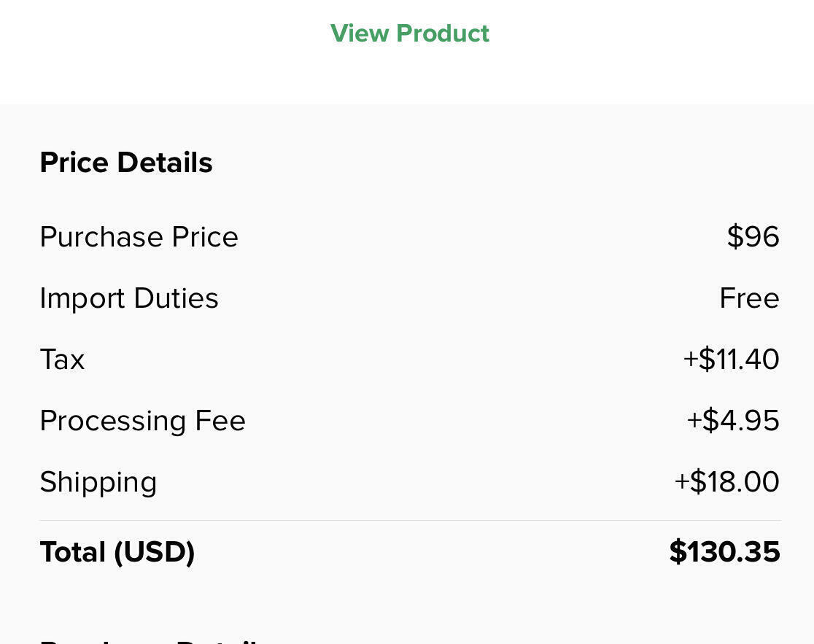Click the Free import duties value
The image size is (814, 644).
[x=749, y=298]
